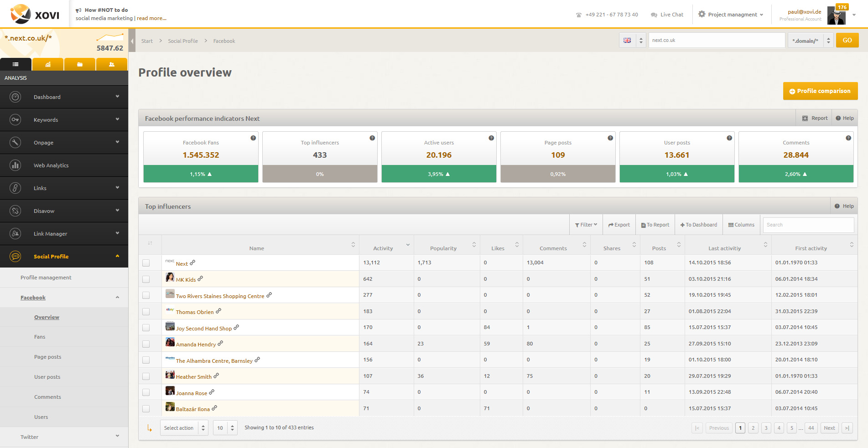868x448 pixels.
Task: Expand the Dashboard menu chevron
Action: tap(117, 96)
